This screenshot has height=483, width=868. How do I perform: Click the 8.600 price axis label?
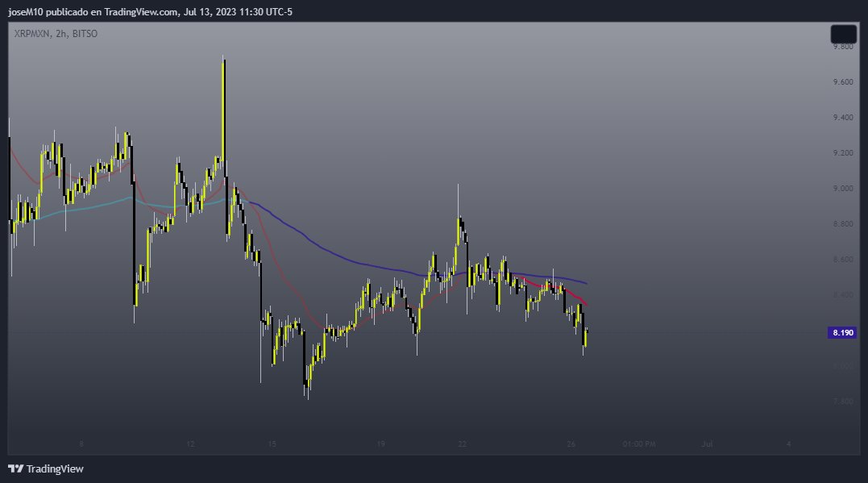[842, 259]
